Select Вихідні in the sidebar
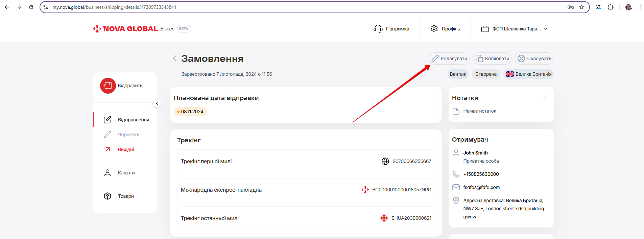The width and height of the screenshot is (644, 239). pyautogui.click(x=126, y=149)
